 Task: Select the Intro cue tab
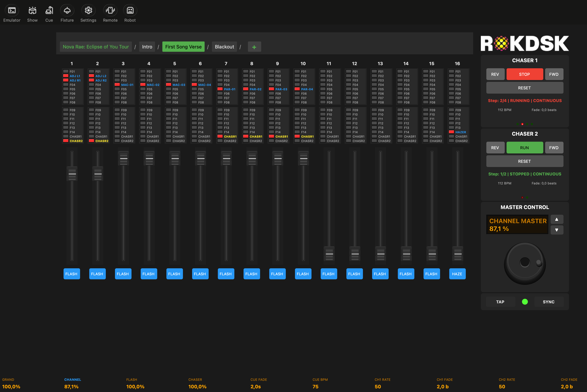pos(147,47)
